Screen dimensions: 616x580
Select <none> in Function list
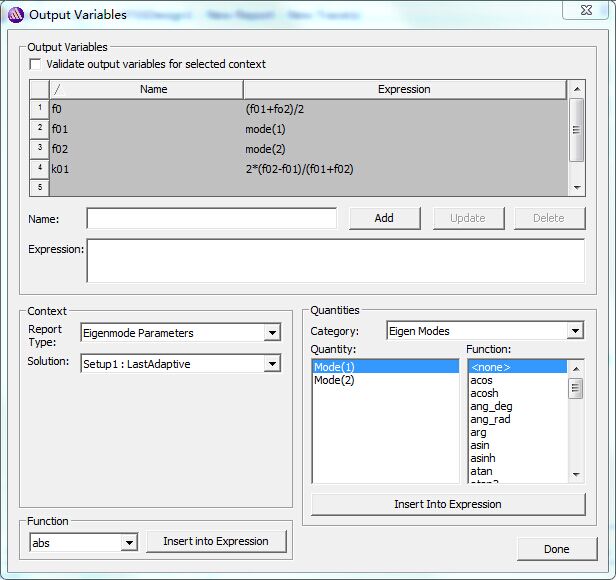[x=518, y=367]
